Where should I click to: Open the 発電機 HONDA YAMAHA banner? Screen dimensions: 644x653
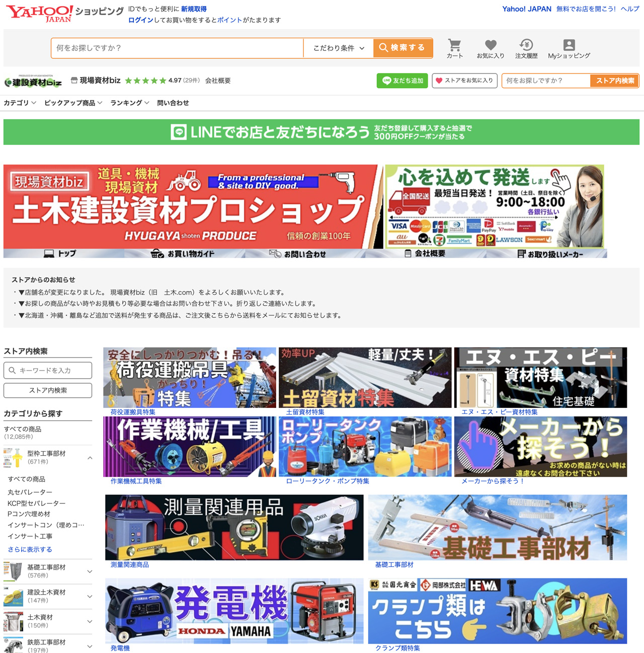(234, 611)
